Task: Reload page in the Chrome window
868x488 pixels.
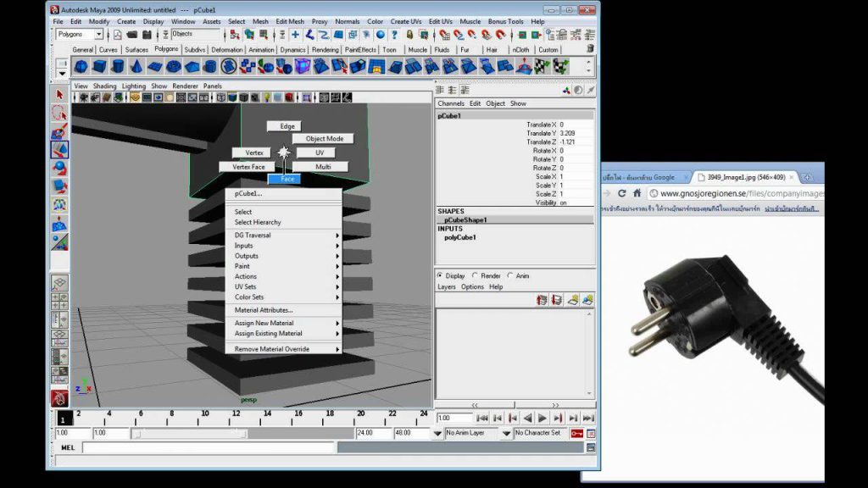Action: pos(621,193)
